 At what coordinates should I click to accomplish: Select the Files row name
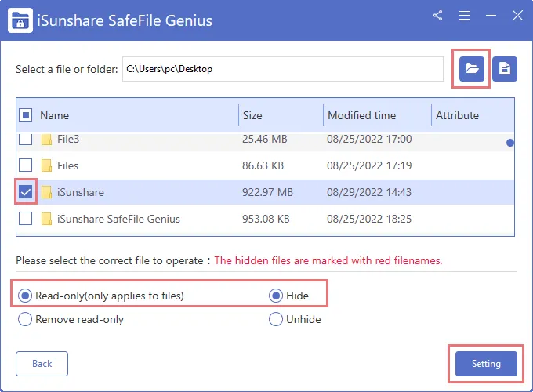tap(67, 165)
